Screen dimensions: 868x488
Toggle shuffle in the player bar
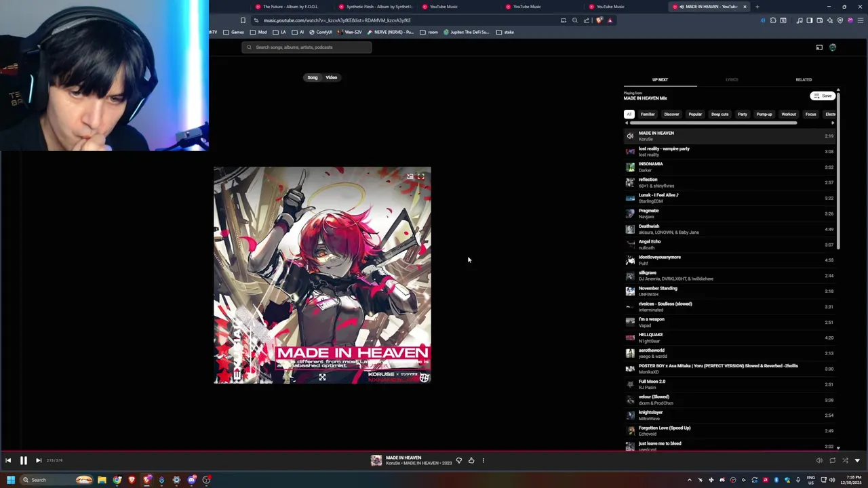[845, 460]
